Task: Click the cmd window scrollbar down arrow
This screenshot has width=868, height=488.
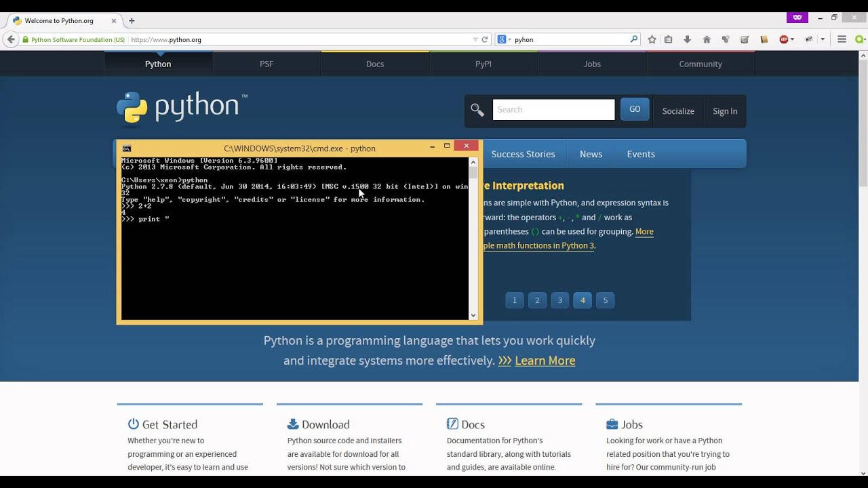Action: point(473,315)
